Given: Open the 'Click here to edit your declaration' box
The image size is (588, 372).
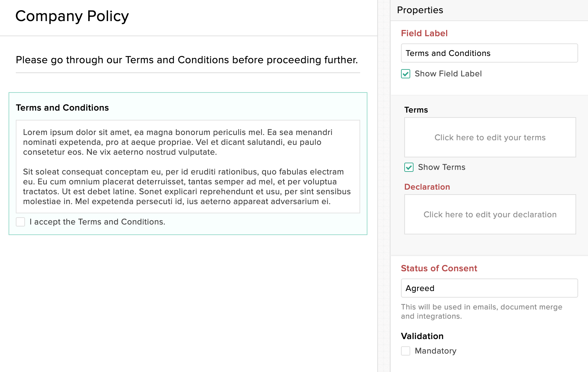Looking at the screenshot, I should 490,214.
